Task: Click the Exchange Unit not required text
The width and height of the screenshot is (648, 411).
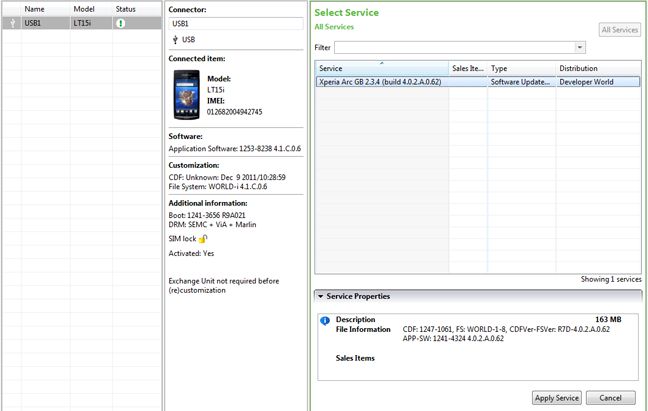Action: coord(224,285)
